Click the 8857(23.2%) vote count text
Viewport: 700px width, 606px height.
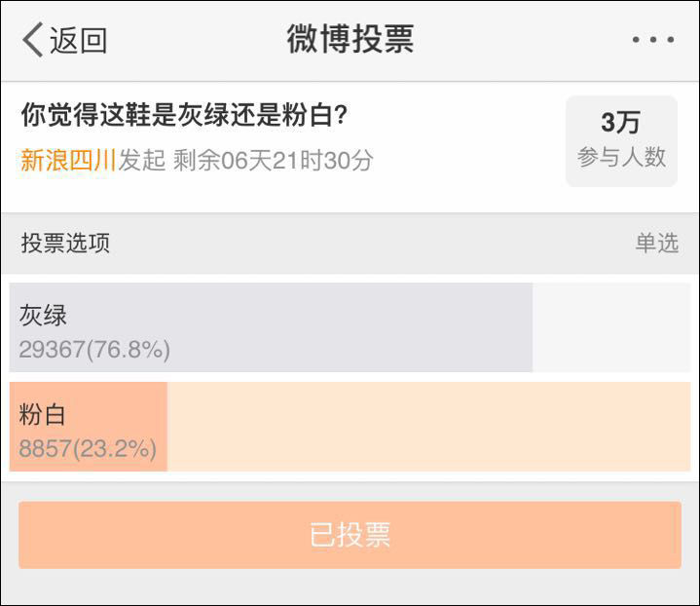coord(88,449)
